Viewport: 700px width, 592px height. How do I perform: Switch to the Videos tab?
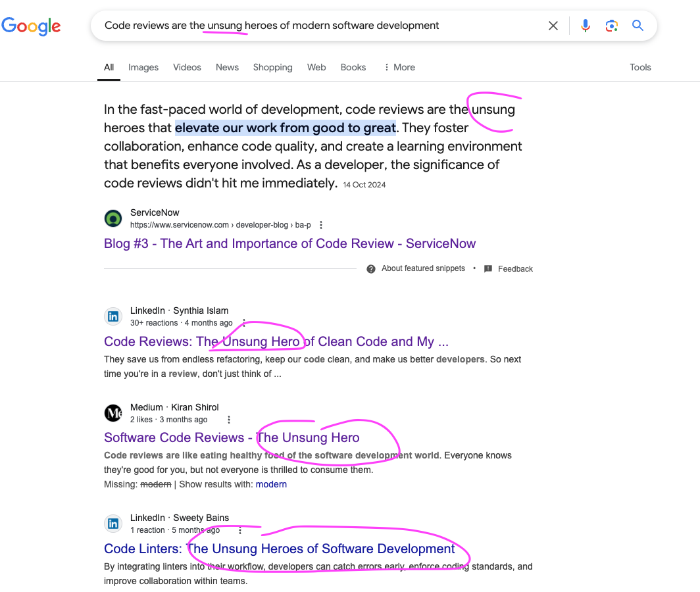(187, 67)
